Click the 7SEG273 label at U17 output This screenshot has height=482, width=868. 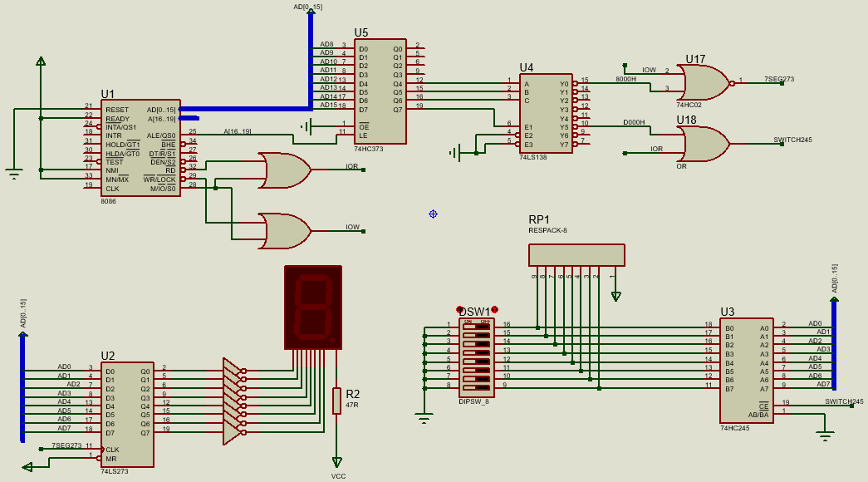coord(779,79)
